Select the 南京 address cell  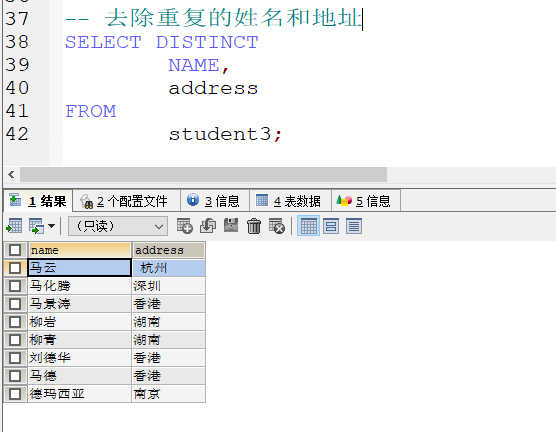168,394
